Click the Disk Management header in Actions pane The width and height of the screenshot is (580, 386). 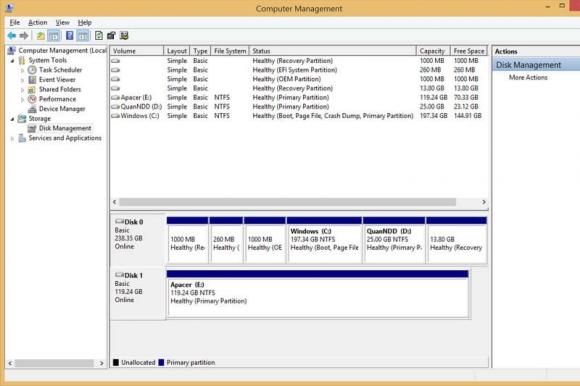536,65
